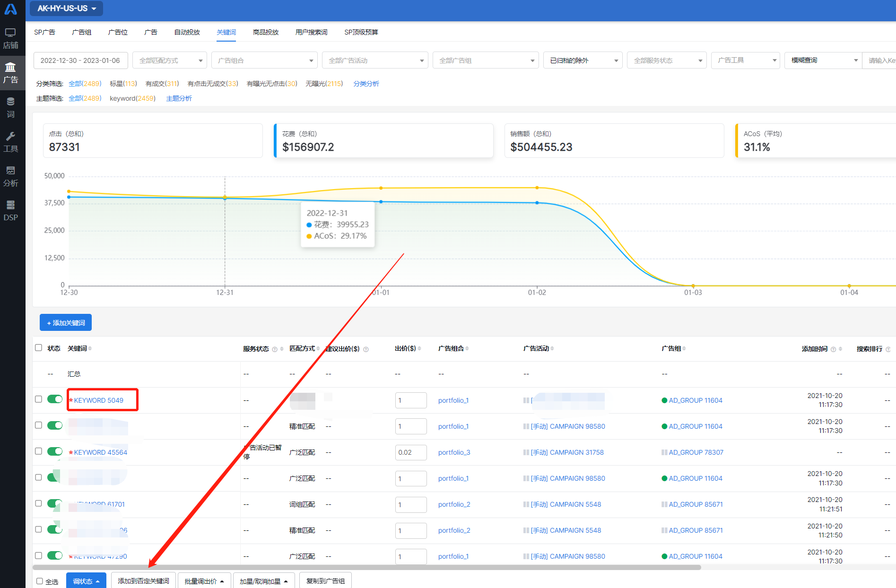Tick the header select-all checkbox in table
Image resolution: width=896 pixels, height=588 pixels.
38,348
